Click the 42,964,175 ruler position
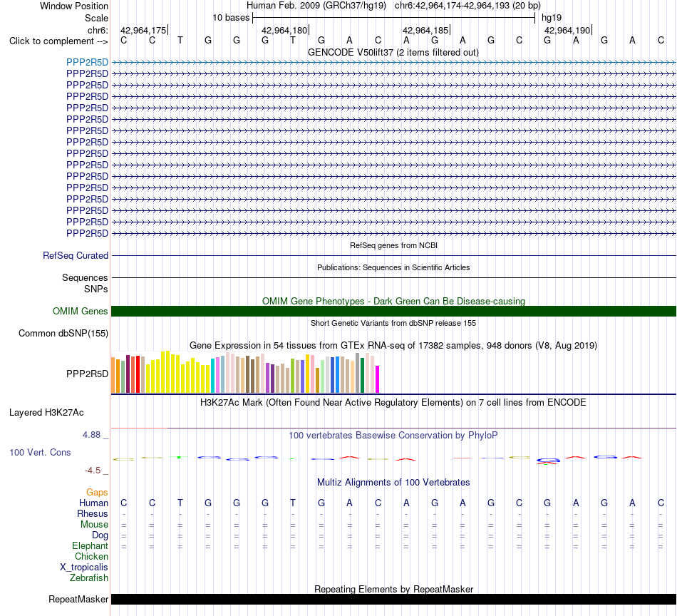The height and width of the screenshot is (616, 677). tap(143, 30)
